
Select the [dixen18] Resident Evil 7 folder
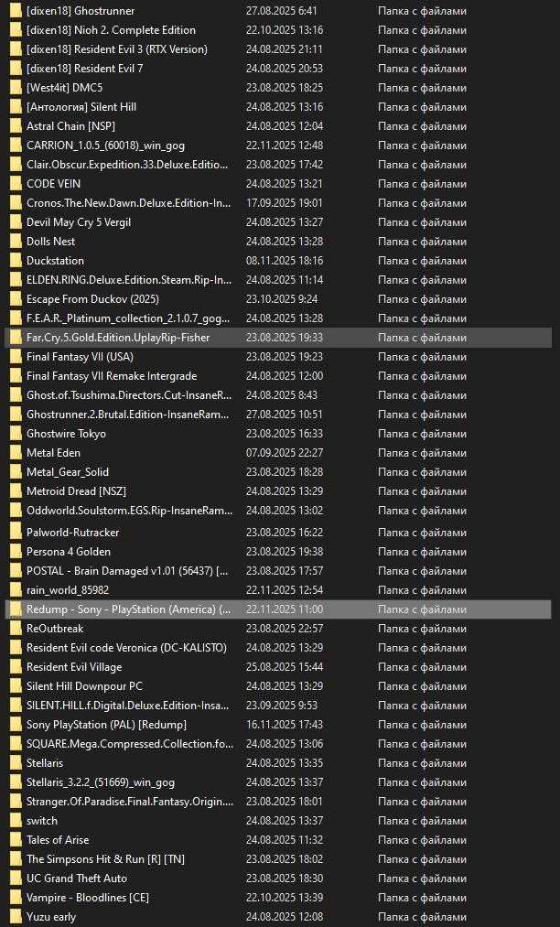click(x=84, y=69)
